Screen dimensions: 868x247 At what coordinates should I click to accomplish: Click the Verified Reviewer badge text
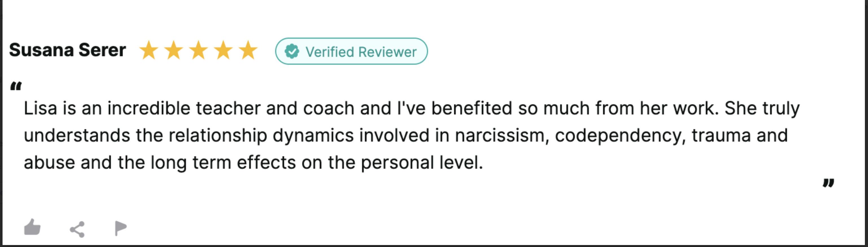click(x=361, y=52)
